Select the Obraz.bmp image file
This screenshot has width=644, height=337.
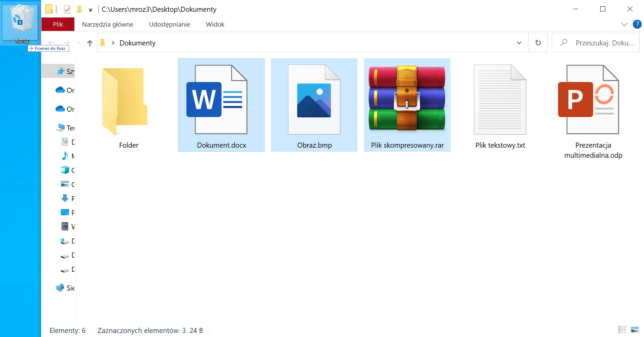(x=314, y=105)
